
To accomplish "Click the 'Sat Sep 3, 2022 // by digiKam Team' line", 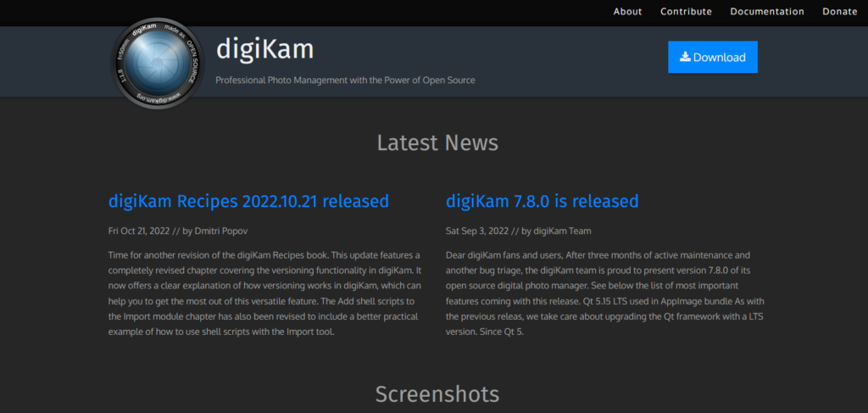I will tap(518, 231).
